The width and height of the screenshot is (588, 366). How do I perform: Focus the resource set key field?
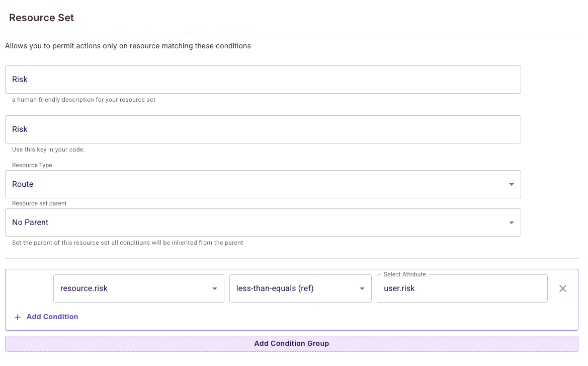coord(263,129)
